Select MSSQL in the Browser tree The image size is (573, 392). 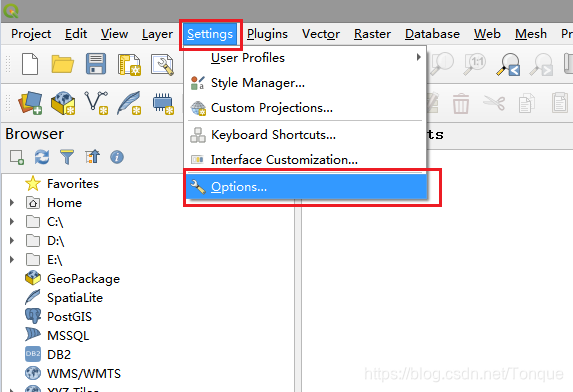click(x=68, y=336)
